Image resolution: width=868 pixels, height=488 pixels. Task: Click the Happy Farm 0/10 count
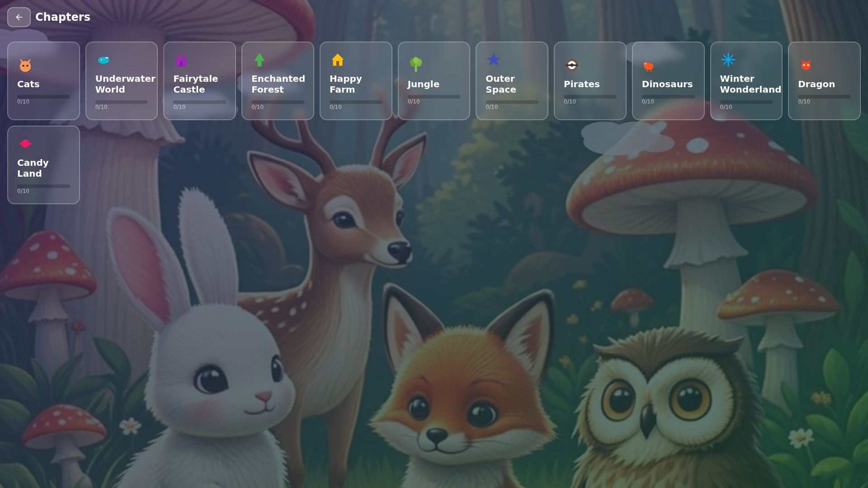(335, 107)
